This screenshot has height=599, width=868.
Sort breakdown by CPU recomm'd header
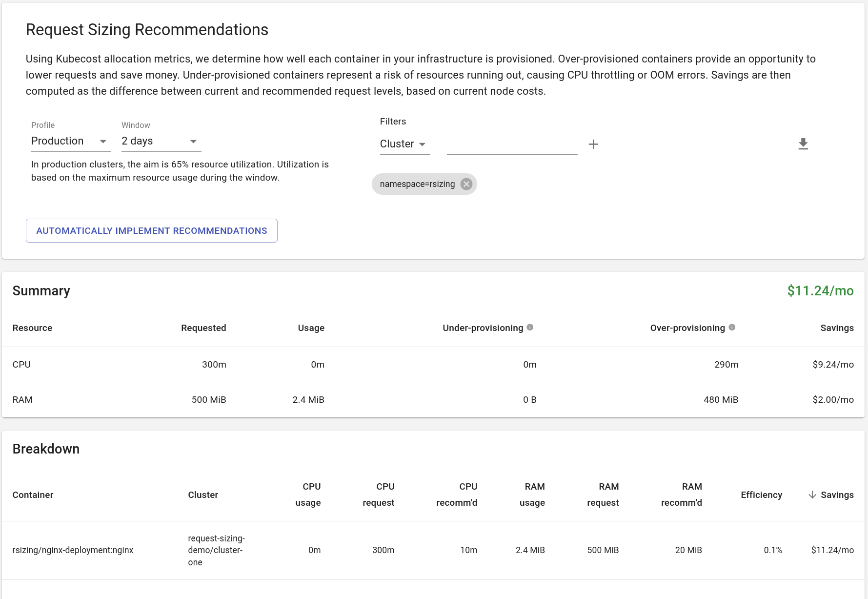(457, 495)
